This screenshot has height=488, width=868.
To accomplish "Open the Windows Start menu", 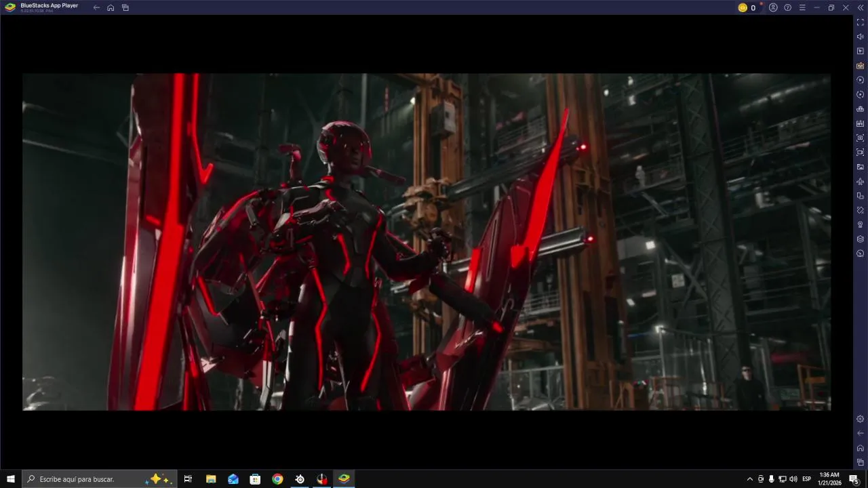I will (11, 479).
